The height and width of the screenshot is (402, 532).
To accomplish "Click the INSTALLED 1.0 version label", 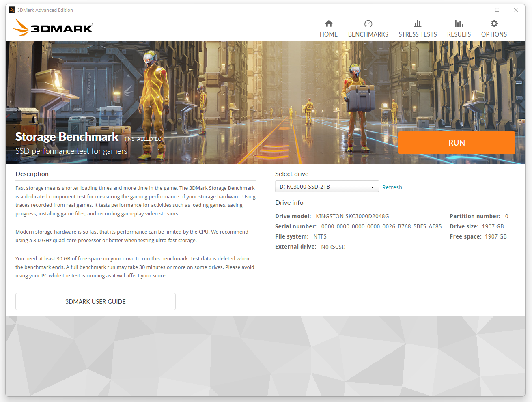I will tap(144, 139).
